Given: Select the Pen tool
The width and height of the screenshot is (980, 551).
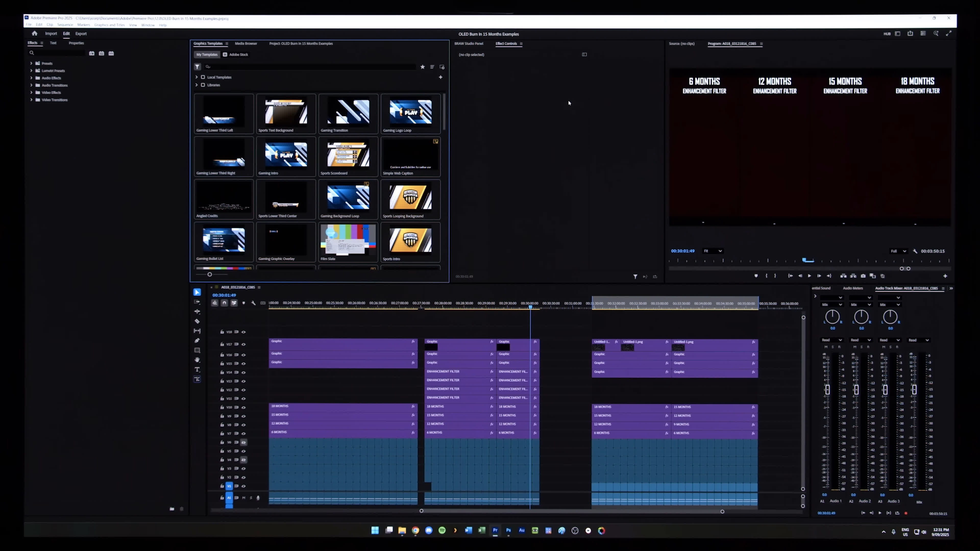Looking at the screenshot, I should click(197, 340).
